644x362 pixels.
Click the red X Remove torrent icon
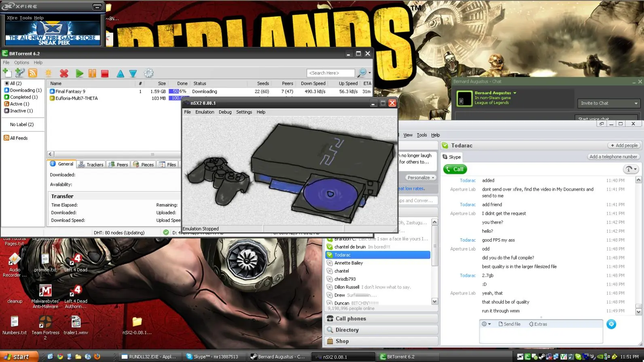pyautogui.click(x=64, y=73)
